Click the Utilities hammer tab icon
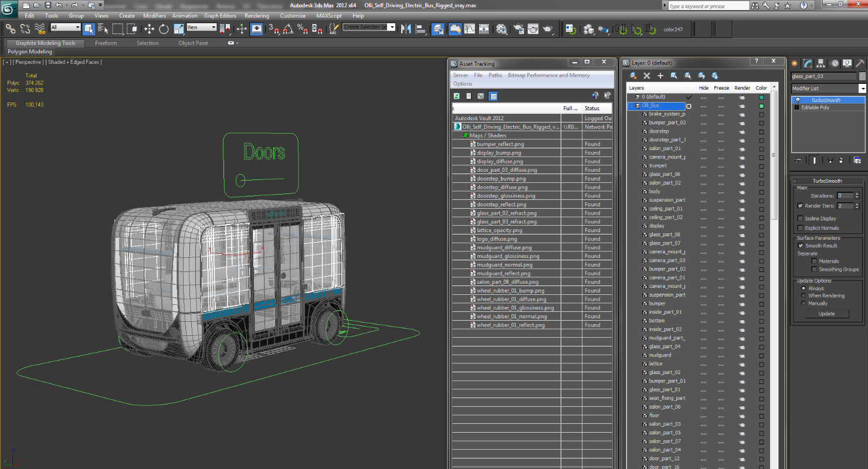This screenshot has height=469, width=868. coord(860,64)
